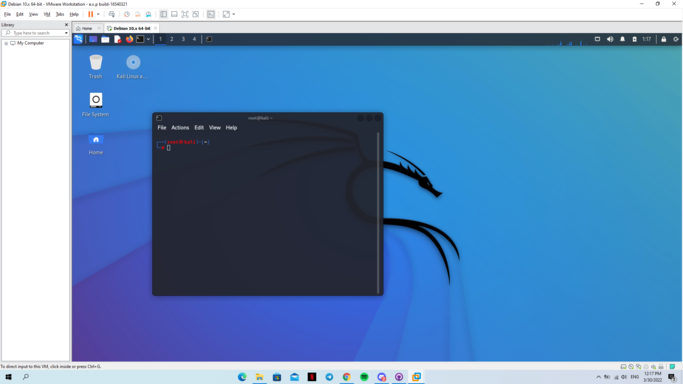Click the terminal window's vertical scrollbar
The image size is (683, 384).
[x=378, y=212]
